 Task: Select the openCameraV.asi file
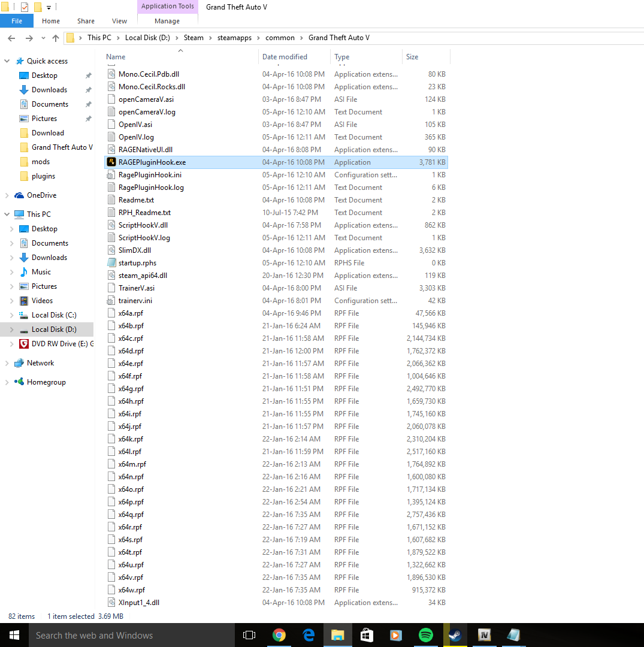point(276,99)
